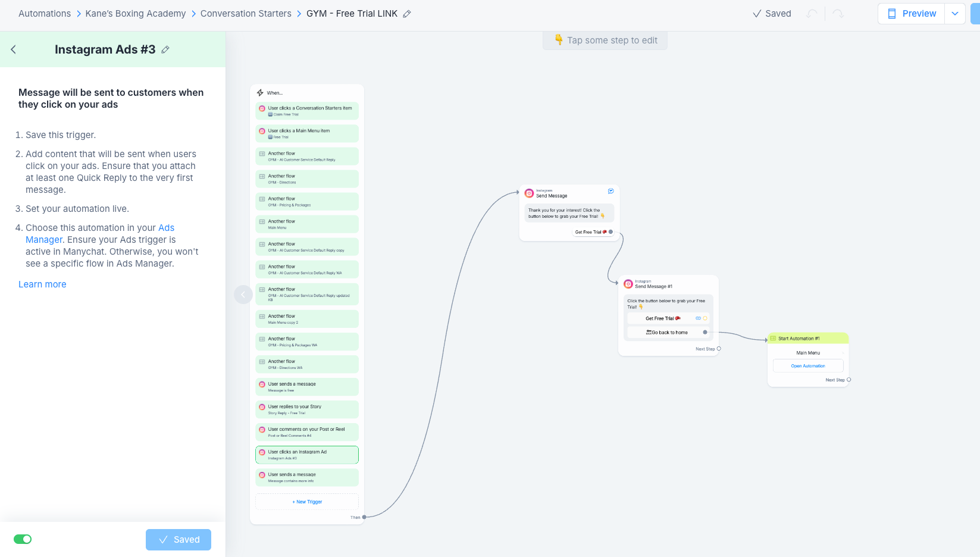Image resolution: width=980 pixels, height=557 pixels.
Task: Select Another flow 'GYM - Pricing & Packages' trigger
Action: point(307,201)
